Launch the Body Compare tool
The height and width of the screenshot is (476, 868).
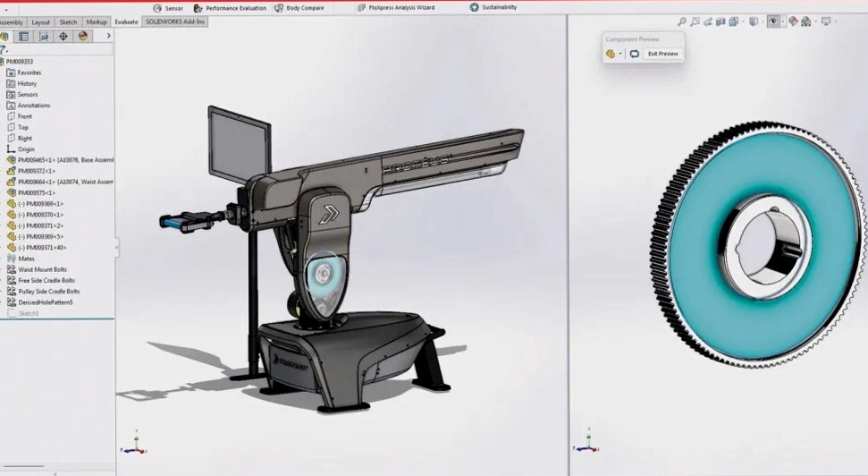[x=299, y=8]
